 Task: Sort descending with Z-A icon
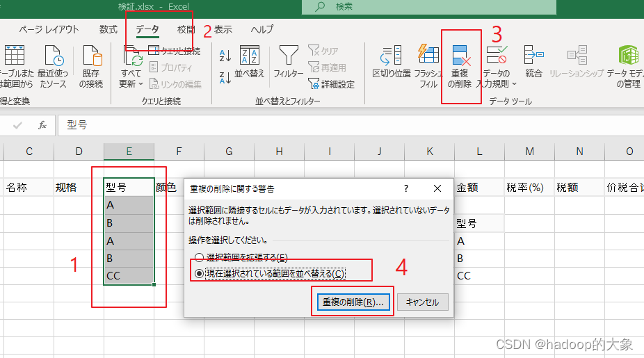[225, 77]
